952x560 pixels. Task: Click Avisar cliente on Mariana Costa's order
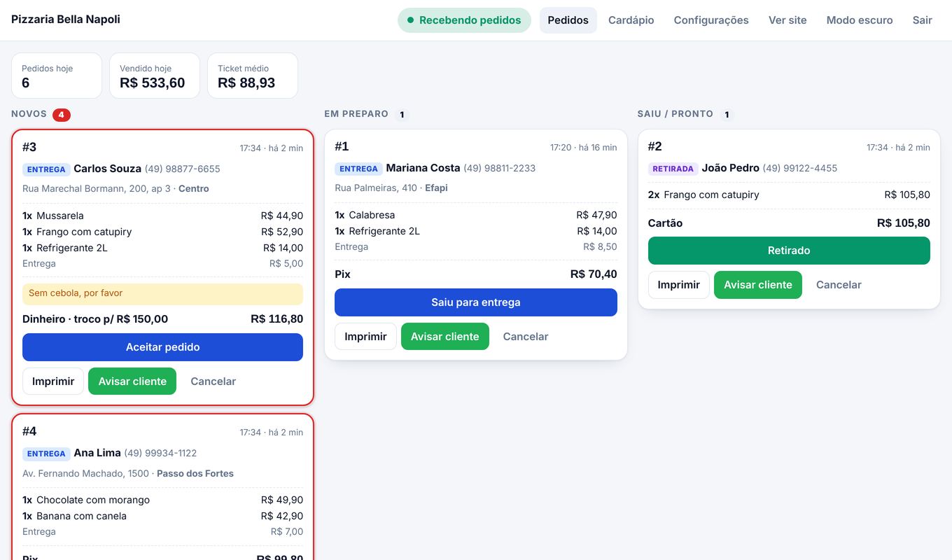point(445,337)
